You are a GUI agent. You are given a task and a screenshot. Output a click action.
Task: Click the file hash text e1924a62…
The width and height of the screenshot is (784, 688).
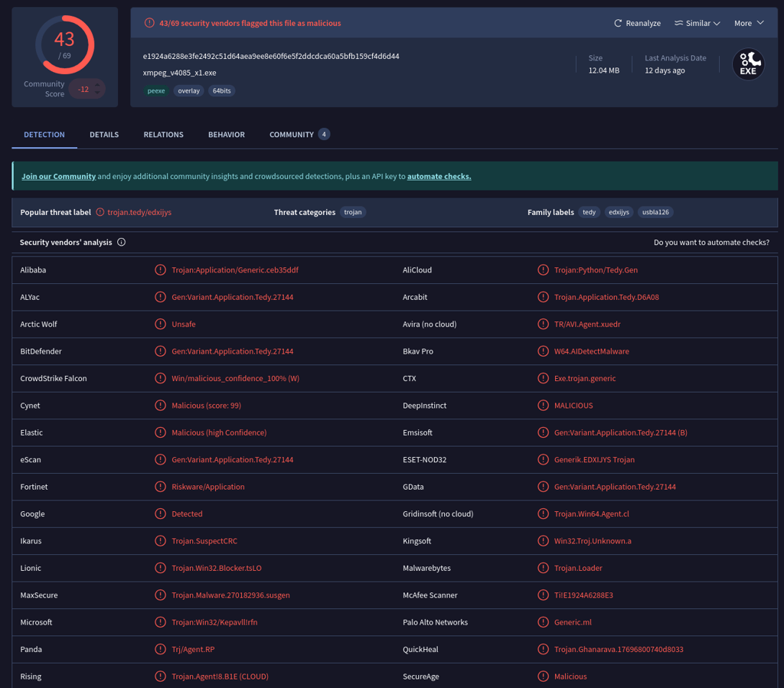(x=271, y=57)
